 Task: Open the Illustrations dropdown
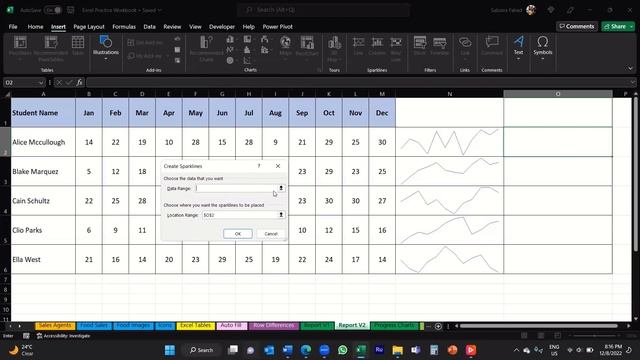tap(106, 48)
